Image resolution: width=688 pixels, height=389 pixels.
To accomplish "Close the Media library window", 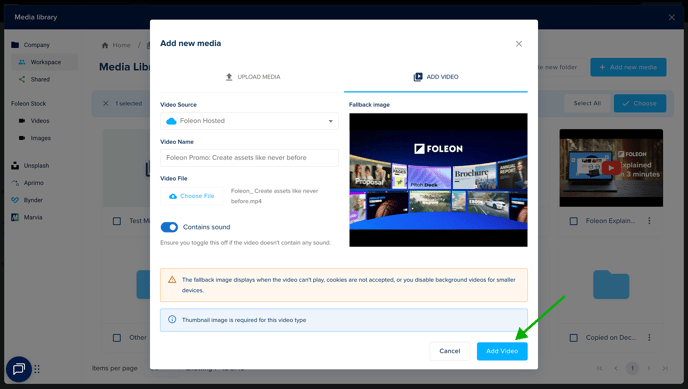I will (x=671, y=18).
